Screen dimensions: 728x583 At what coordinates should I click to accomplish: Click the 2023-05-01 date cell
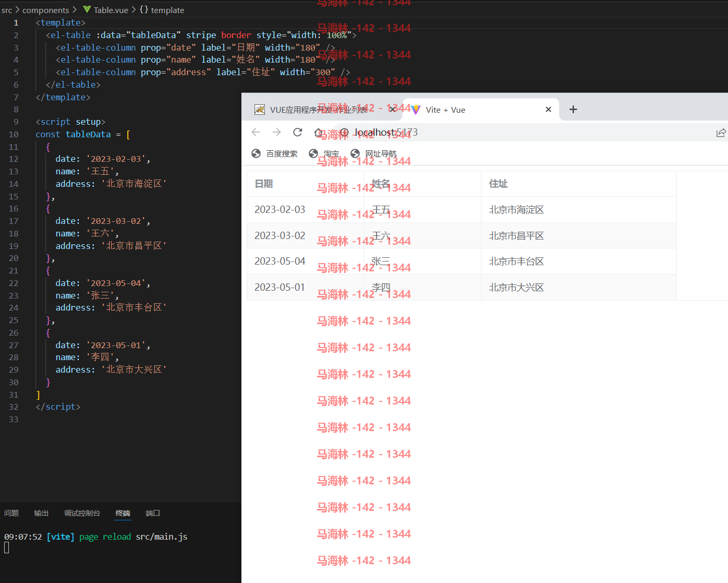click(x=305, y=287)
